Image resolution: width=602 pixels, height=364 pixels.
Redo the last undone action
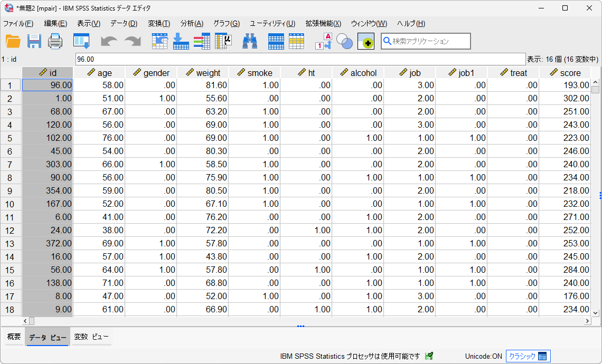tap(133, 41)
